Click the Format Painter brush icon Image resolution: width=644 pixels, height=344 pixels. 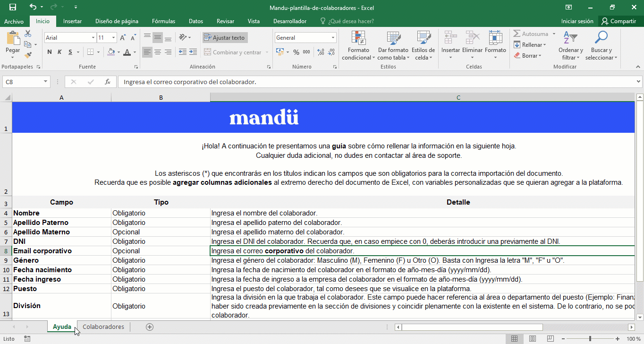click(28, 55)
